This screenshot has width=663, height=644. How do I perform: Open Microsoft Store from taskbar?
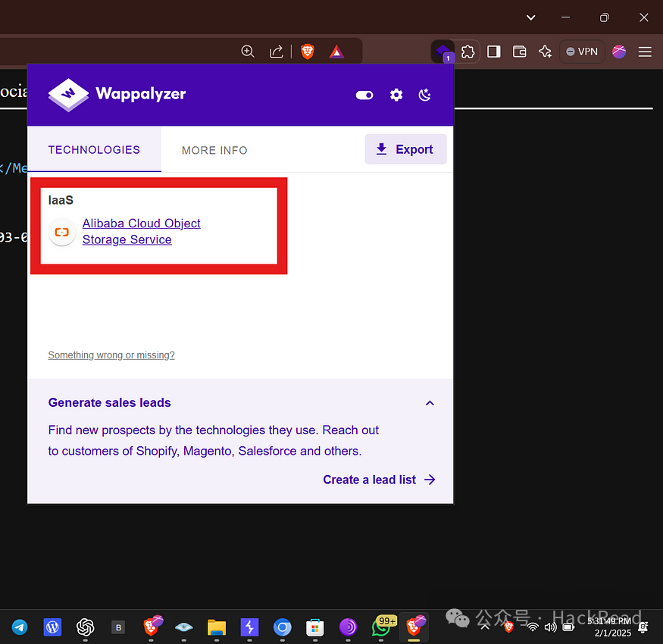[315, 627]
